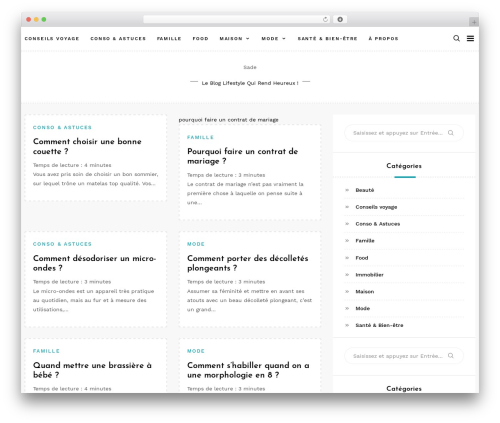Open article Comment désodoriser un micro-ondes
500x423 pixels.
[94, 263]
